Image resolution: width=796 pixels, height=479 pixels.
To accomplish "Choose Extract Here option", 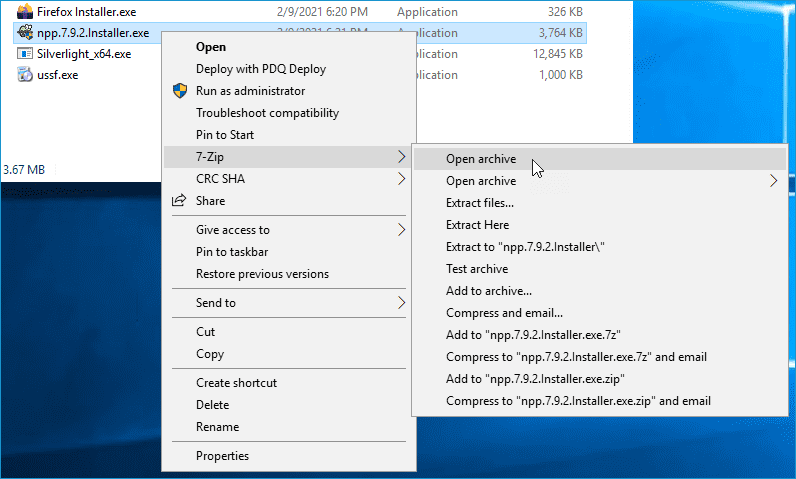I will tap(477, 225).
